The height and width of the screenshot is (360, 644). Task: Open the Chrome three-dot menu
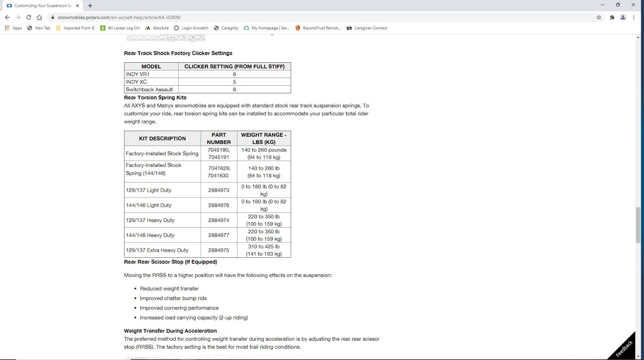[634, 17]
